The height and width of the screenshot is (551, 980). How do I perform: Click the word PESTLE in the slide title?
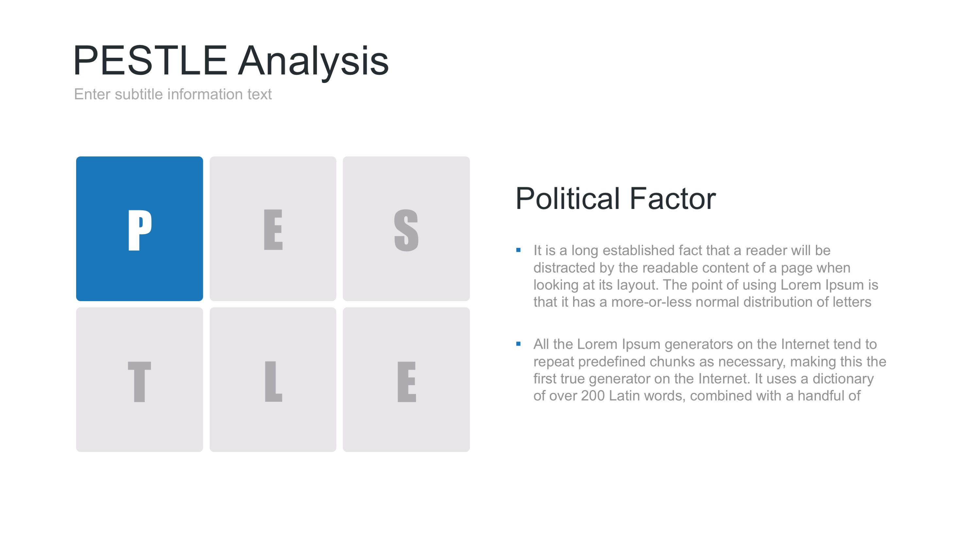(x=150, y=61)
